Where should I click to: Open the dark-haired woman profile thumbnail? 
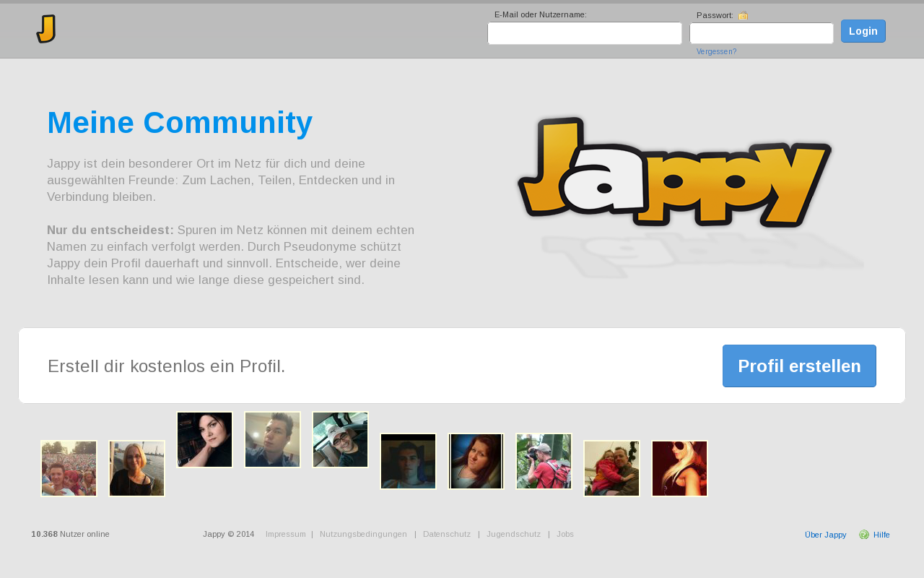pyautogui.click(x=204, y=440)
